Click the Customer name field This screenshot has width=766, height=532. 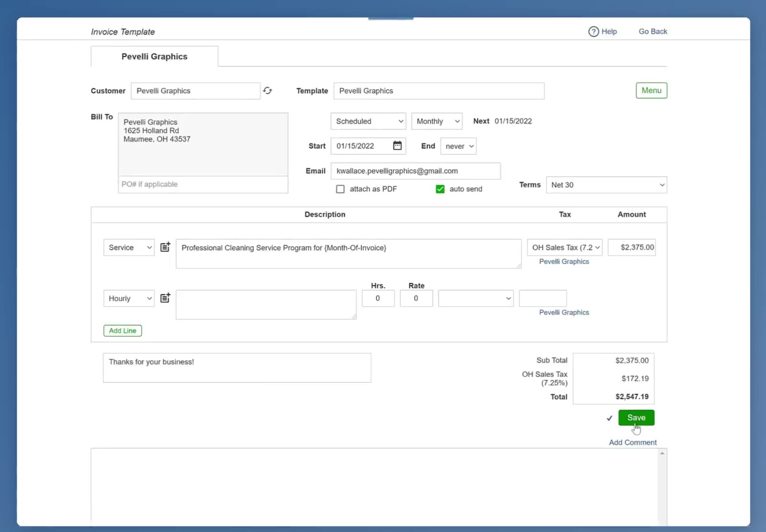coord(196,91)
